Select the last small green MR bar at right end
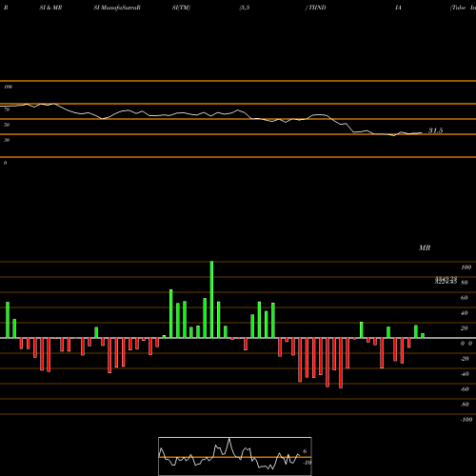Image resolution: width=476 pixels, height=476 pixels. [x=423, y=335]
